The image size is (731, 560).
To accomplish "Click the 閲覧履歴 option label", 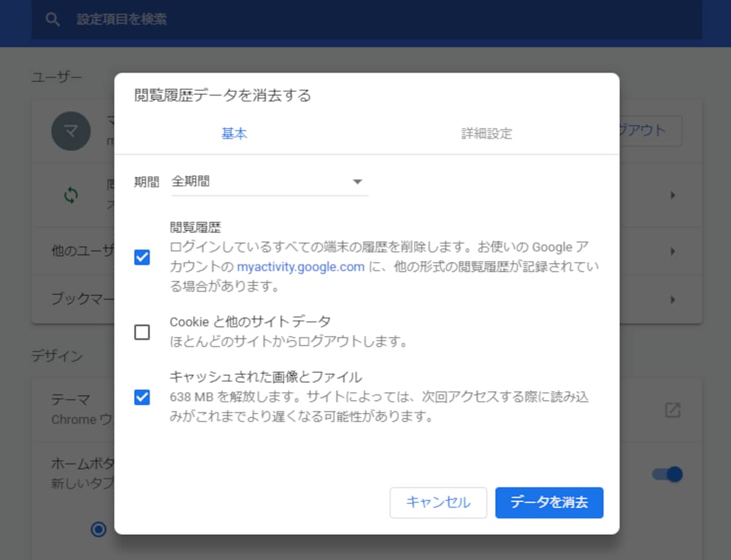I will point(195,227).
